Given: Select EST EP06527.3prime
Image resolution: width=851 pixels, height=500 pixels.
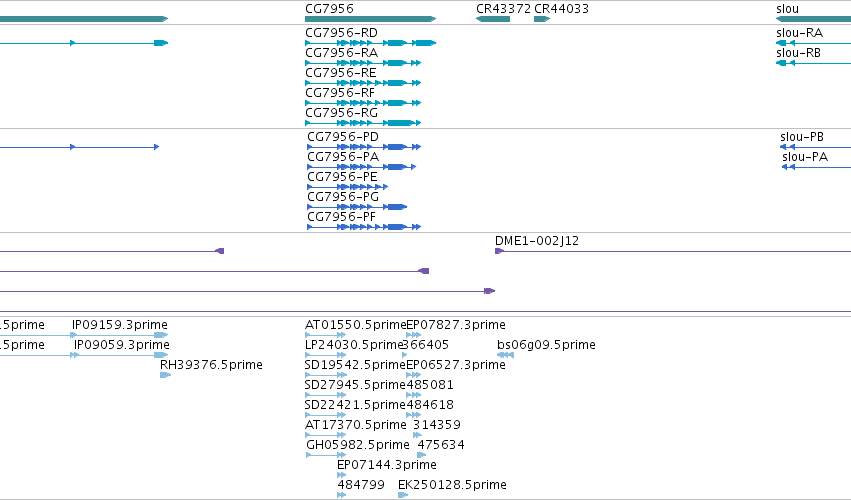Looking at the screenshot, I should [414, 375].
